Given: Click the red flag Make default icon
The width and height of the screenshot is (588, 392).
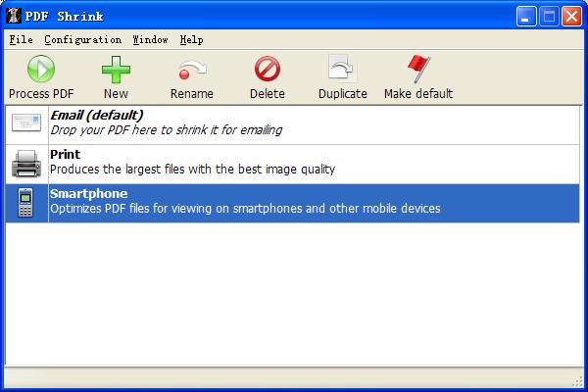Looking at the screenshot, I should click(x=418, y=69).
